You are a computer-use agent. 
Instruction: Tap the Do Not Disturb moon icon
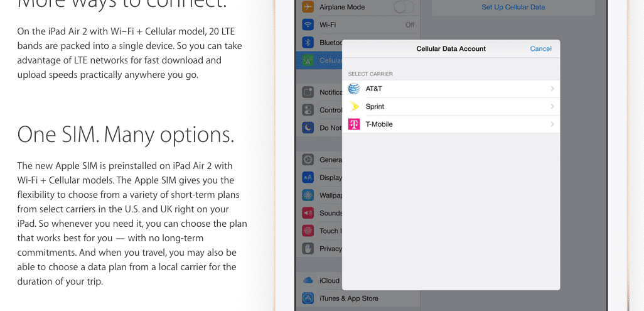(x=308, y=128)
